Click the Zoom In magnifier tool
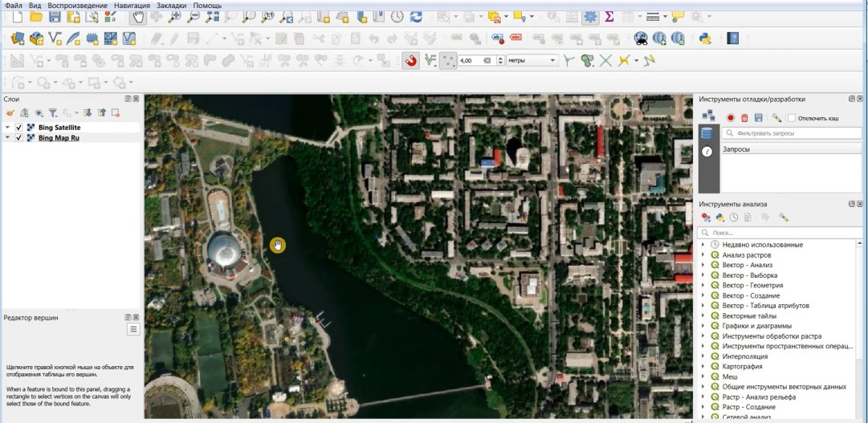868x423 pixels. pos(174,16)
